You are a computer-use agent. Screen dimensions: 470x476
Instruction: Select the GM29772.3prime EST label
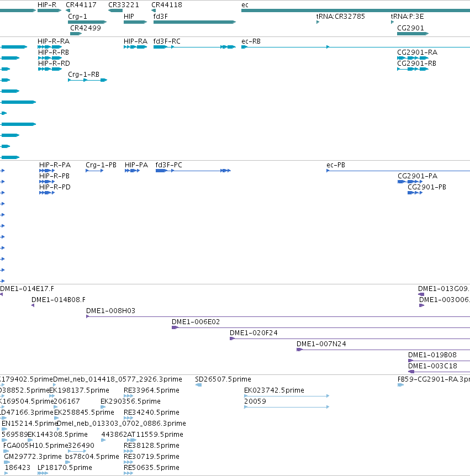33,456
